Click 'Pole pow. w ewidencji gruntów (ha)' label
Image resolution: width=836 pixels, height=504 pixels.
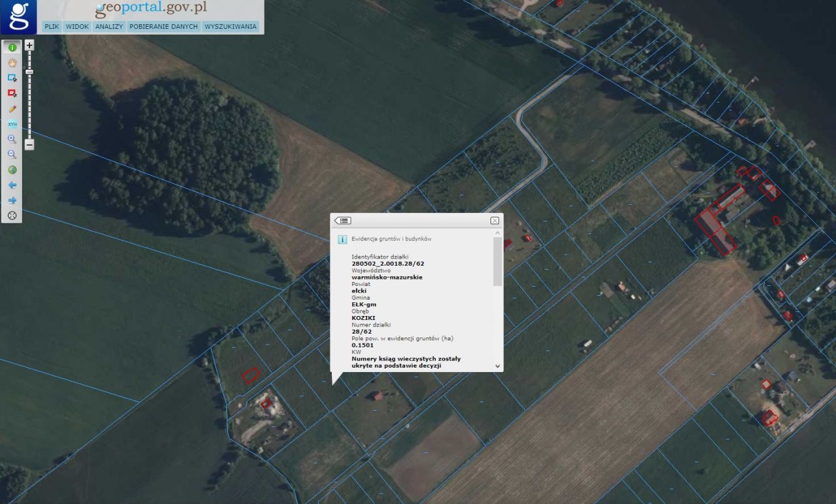click(402, 338)
